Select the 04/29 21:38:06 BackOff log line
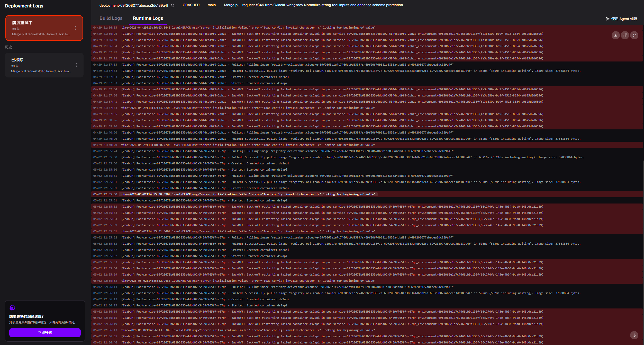This screenshot has height=345, width=644. [x=367, y=120]
